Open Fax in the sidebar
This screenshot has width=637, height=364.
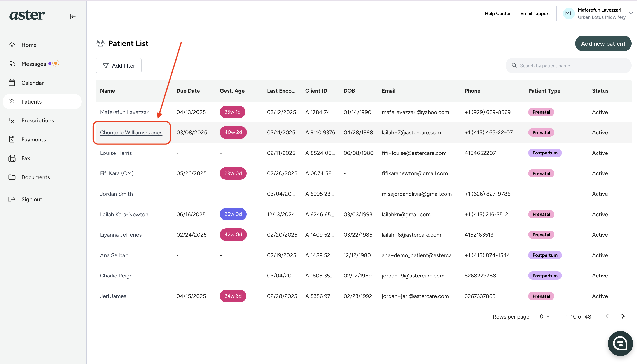pyautogui.click(x=42, y=158)
